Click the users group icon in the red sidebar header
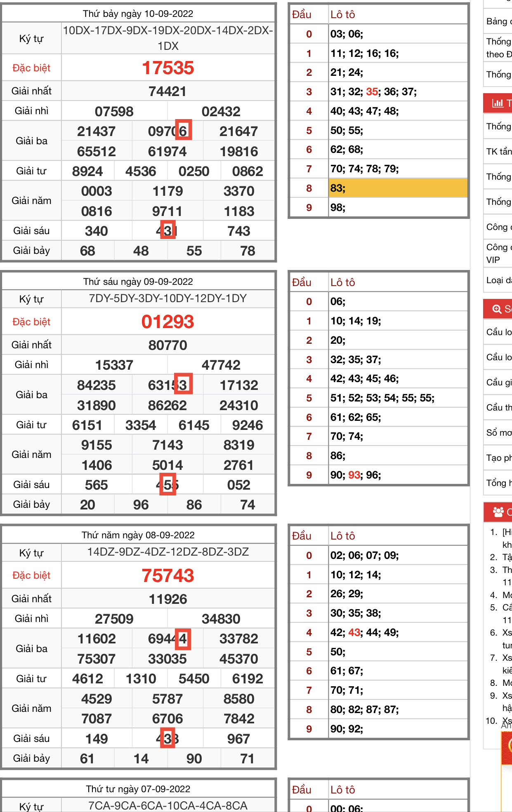Viewport: 512px width, 812px height. tap(498, 512)
